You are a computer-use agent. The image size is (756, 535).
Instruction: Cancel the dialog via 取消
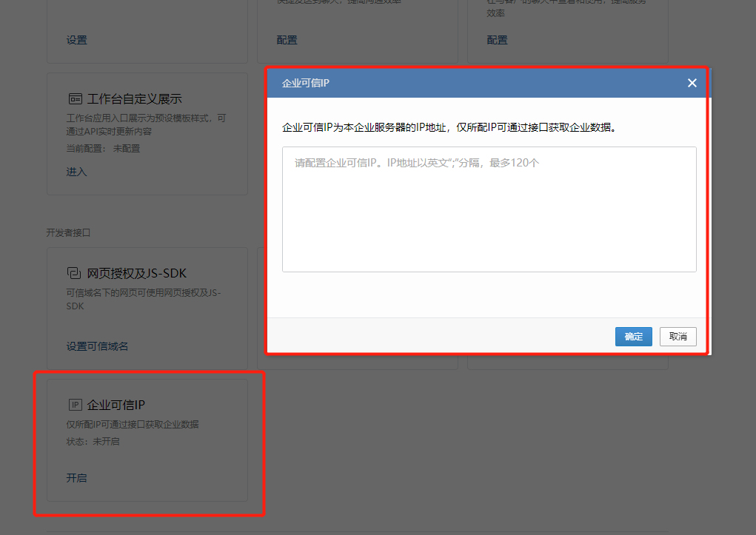tap(678, 337)
